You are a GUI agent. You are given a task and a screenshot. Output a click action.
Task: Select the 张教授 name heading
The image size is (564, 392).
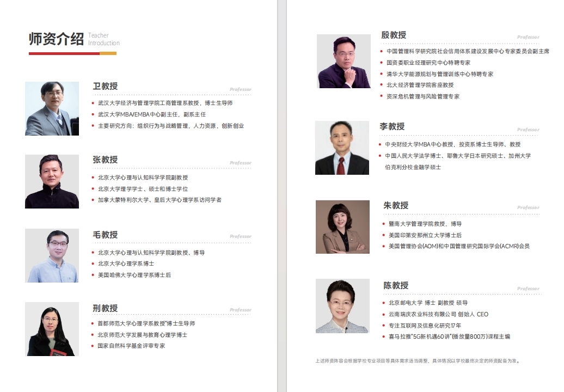tap(105, 160)
